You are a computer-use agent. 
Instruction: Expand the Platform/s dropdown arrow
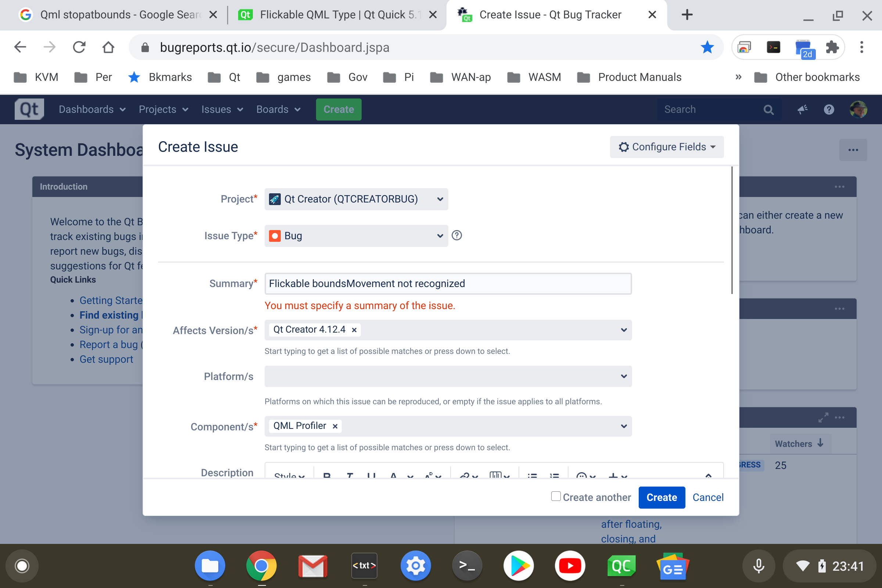pos(624,376)
